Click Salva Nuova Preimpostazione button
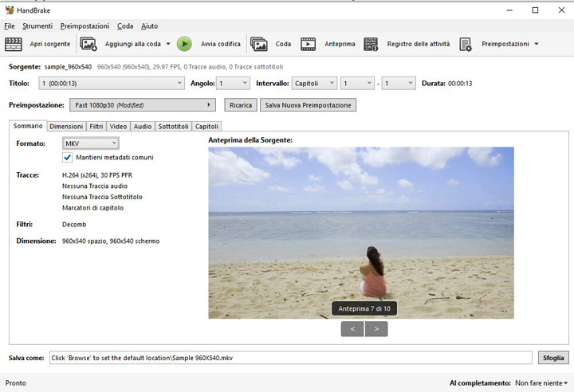The height and width of the screenshot is (392, 574). point(308,105)
